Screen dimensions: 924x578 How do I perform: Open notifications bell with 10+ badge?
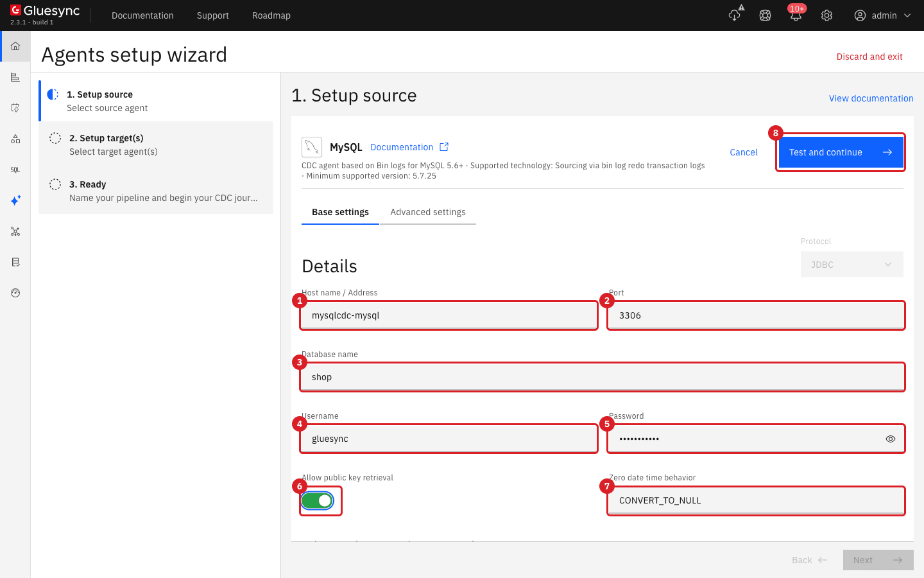[x=796, y=14]
